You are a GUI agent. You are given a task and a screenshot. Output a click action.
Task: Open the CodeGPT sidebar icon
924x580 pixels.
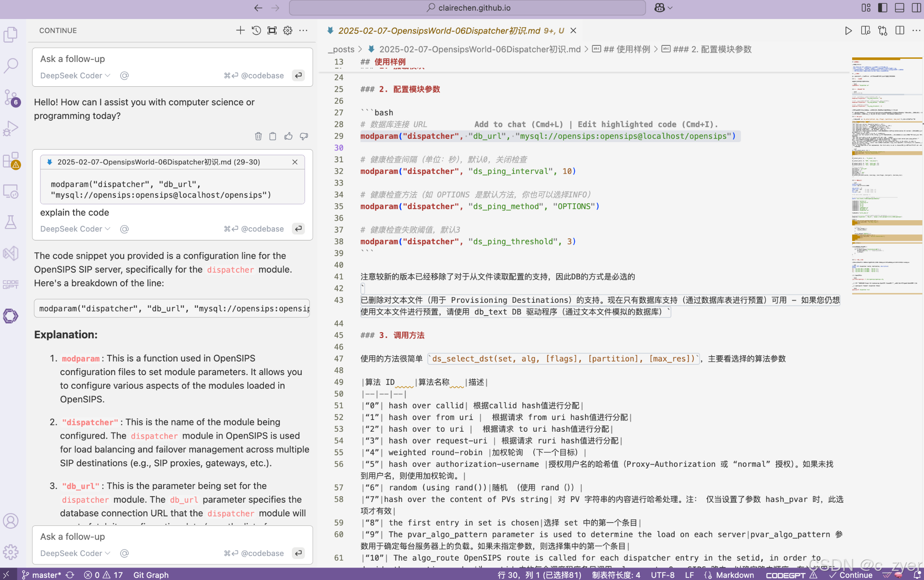pyautogui.click(x=11, y=284)
